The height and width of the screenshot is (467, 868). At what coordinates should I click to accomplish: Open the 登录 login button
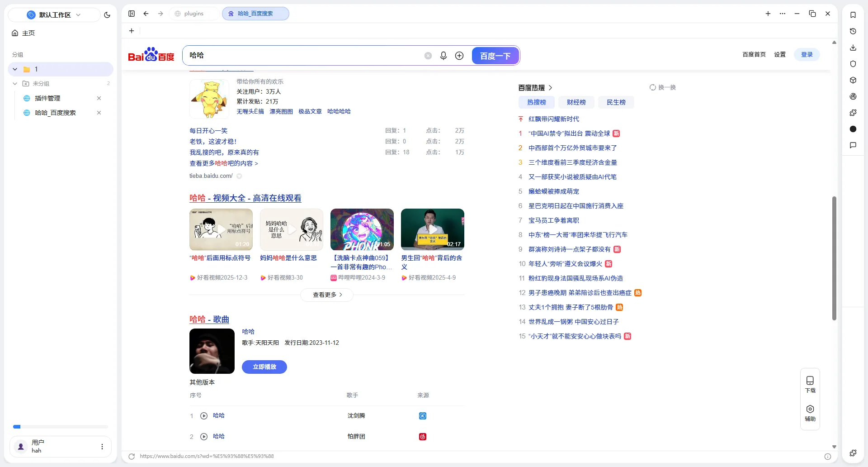[807, 54]
